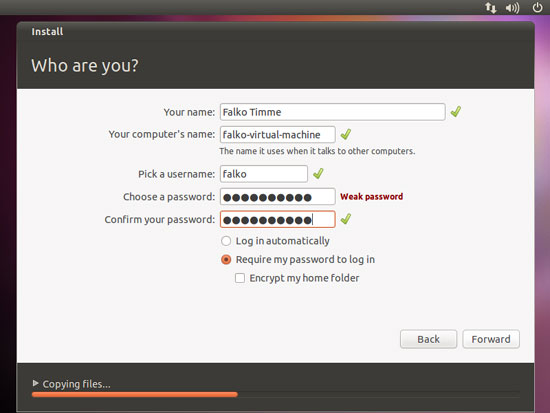Click the checkmark beside the username field
Viewport: 550px width, 413px height.
pyautogui.click(x=318, y=173)
